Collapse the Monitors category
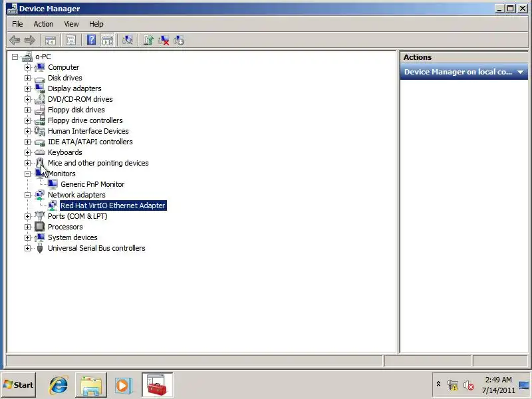The height and width of the screenshot is (399, 532). pos(27,174)
